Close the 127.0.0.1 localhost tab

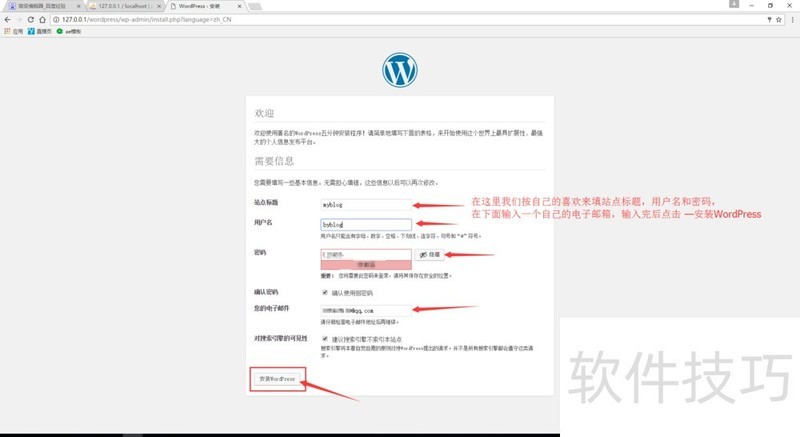(159, 6)
